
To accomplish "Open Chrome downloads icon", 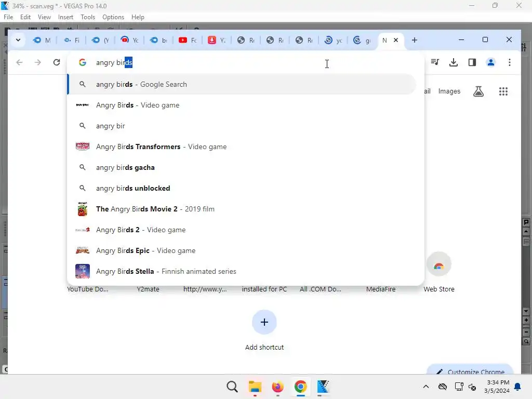I will pos(453,62).
